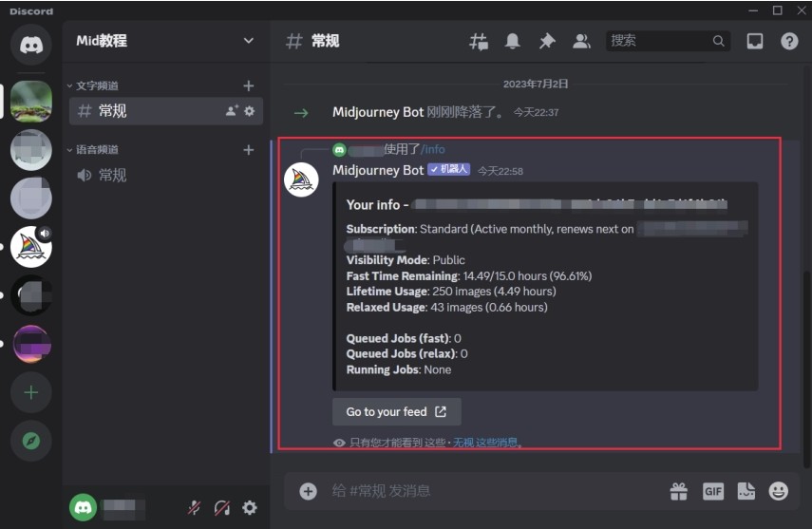812x529 pixels.
Task: Click the 2023年7月2日 date divider text
Action: (536, 84)
